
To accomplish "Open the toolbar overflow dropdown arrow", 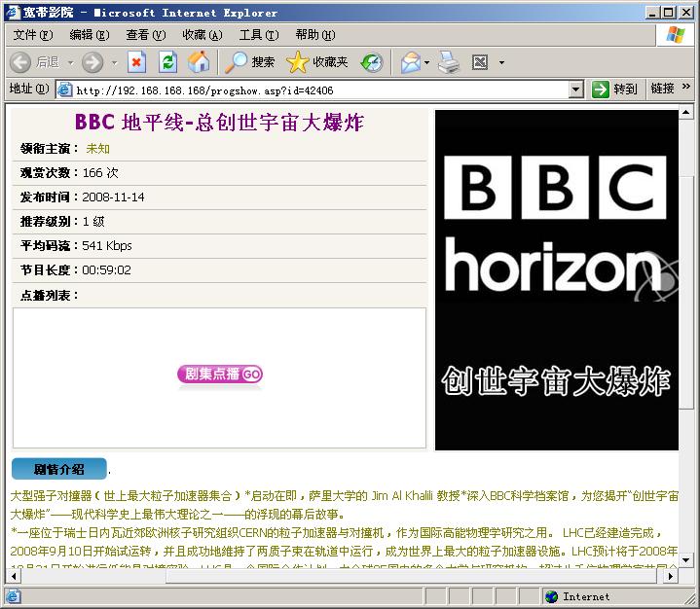I will (501, 62).
